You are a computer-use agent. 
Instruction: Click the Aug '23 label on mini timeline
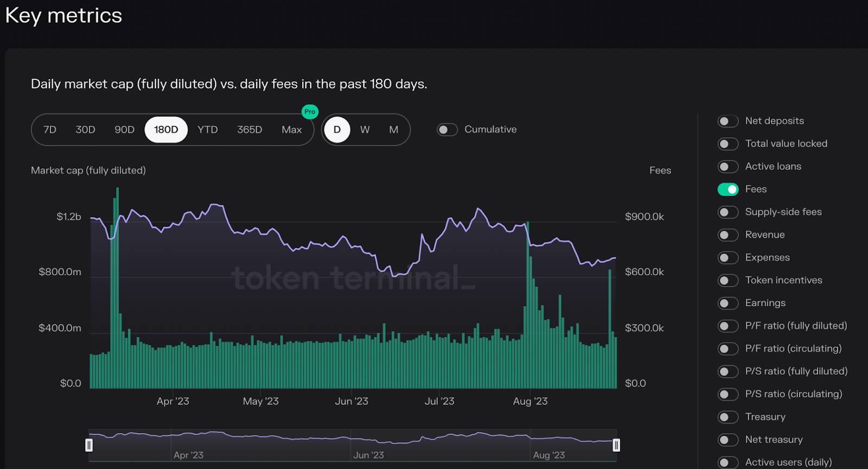point(548,455)
